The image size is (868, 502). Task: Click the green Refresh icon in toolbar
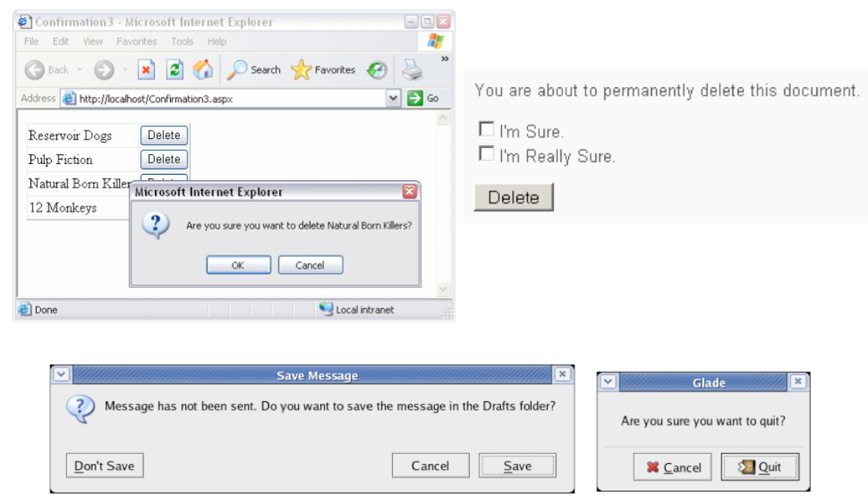pyautogui.click(x=175, y=70)
